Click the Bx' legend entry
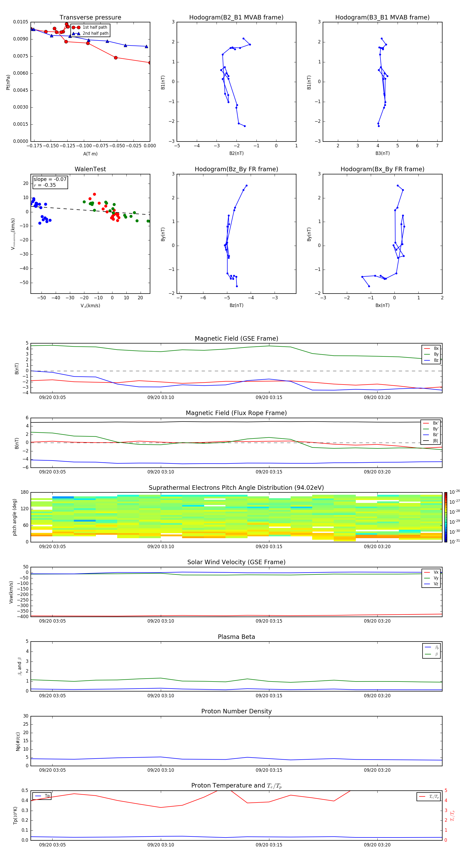473x868 pixels. 431,423
